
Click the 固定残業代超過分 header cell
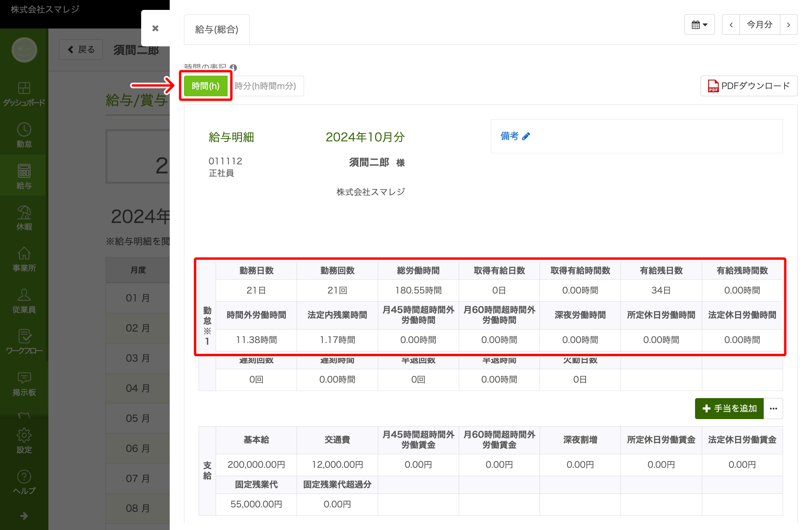pyautogui.click(x=337, y=484)
